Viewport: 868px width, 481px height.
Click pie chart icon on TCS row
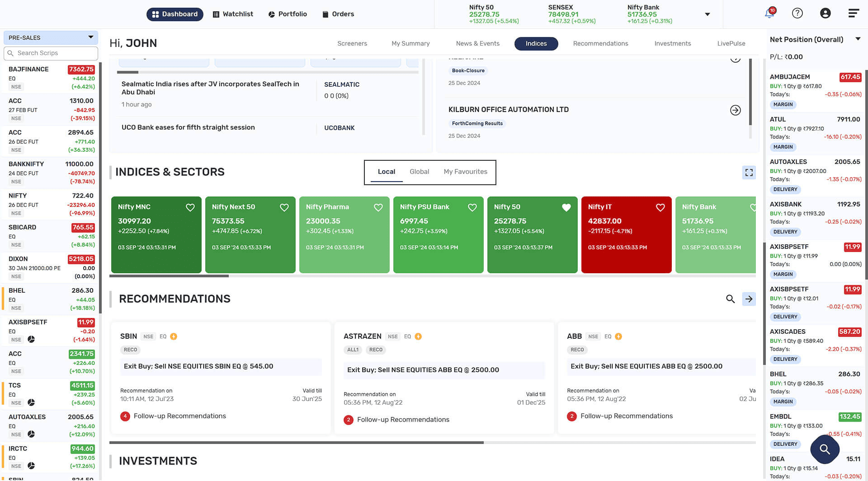(31, 402)
